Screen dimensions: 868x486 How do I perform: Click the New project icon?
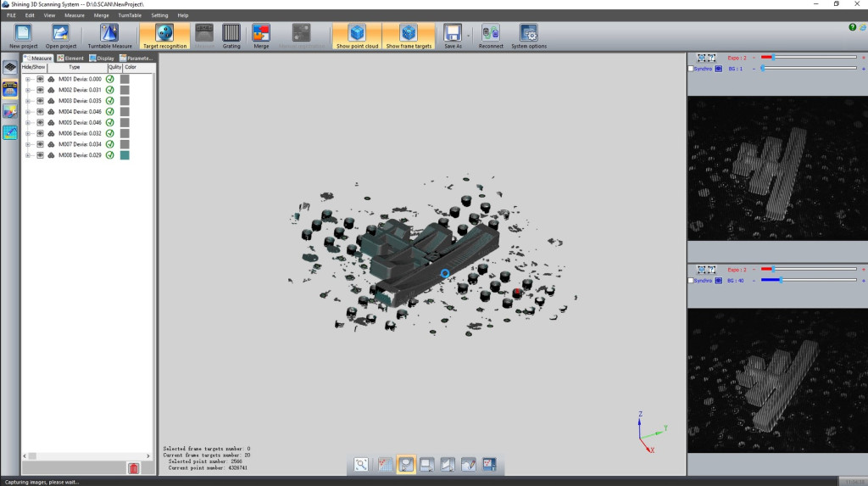24,33
